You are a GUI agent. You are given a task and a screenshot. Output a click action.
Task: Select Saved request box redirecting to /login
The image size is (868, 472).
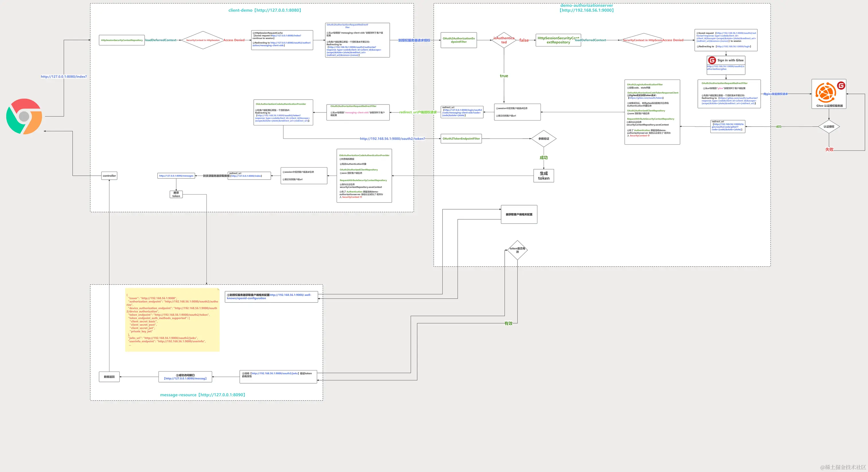tap(726, 40)
